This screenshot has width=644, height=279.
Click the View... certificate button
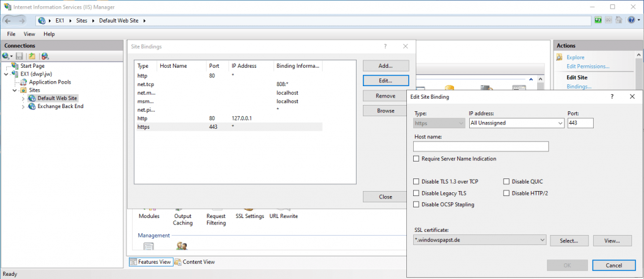pyautogui.click(x=613, y=240)
